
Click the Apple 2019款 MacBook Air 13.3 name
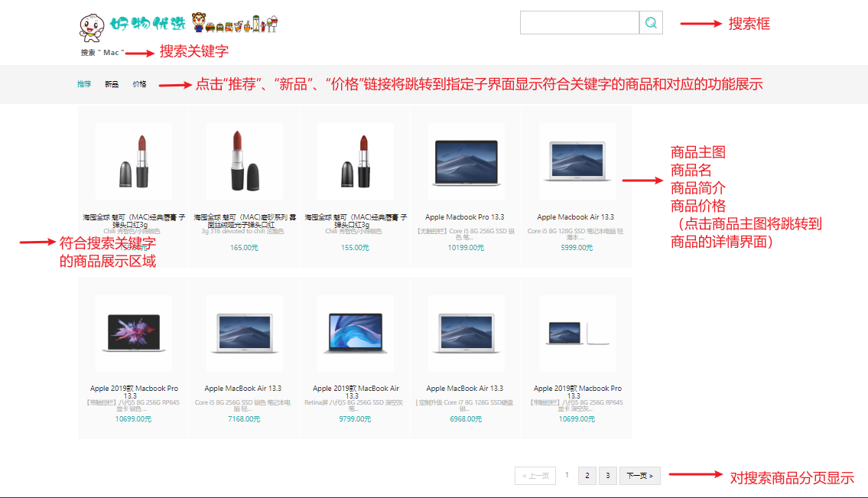[x=356, y=392]
